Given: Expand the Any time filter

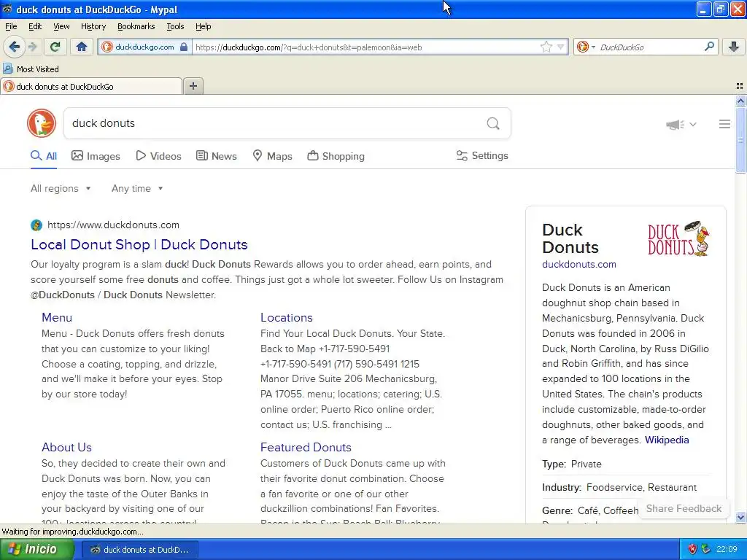Looking at the screenshot, I should [x=137, y=189].
